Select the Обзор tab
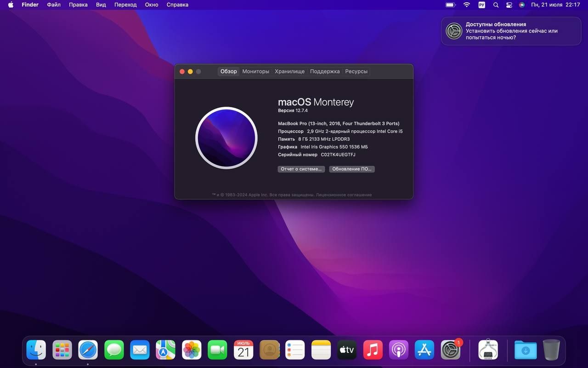Viewport: 588px width, 368px height. click(228, 71)
